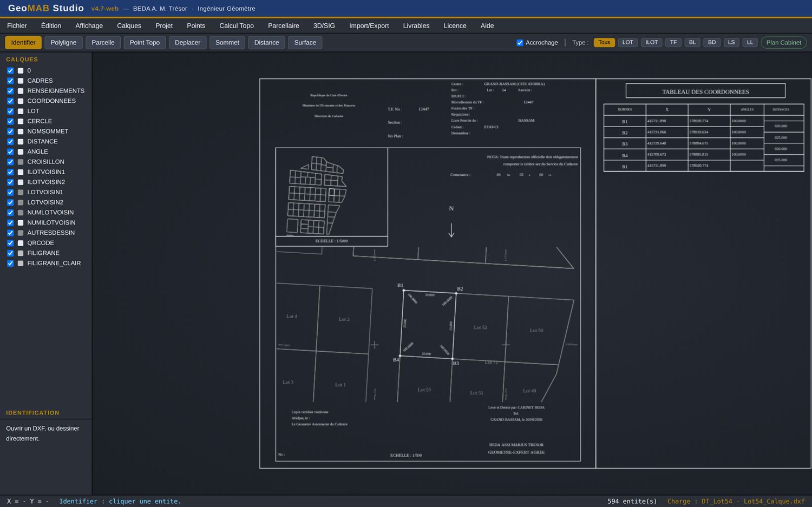Toggle visibility of FILIGRANE_CLAIR layer
Screen dimensions: 812x507
10,264
